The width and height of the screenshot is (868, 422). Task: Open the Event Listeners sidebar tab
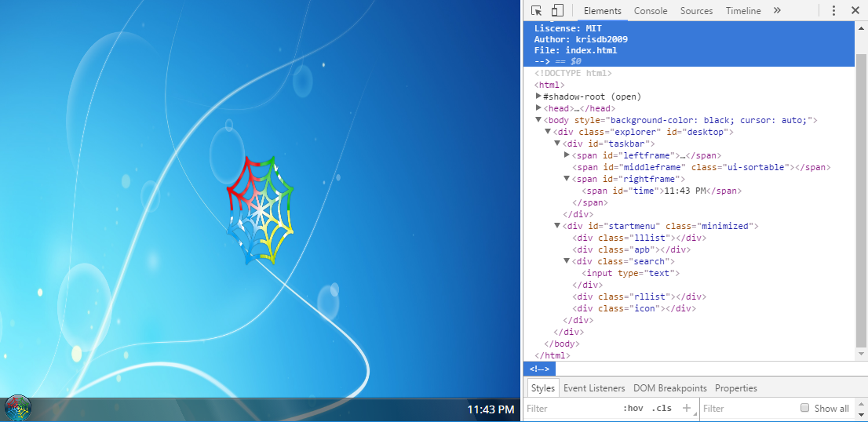tap(594, 388)
